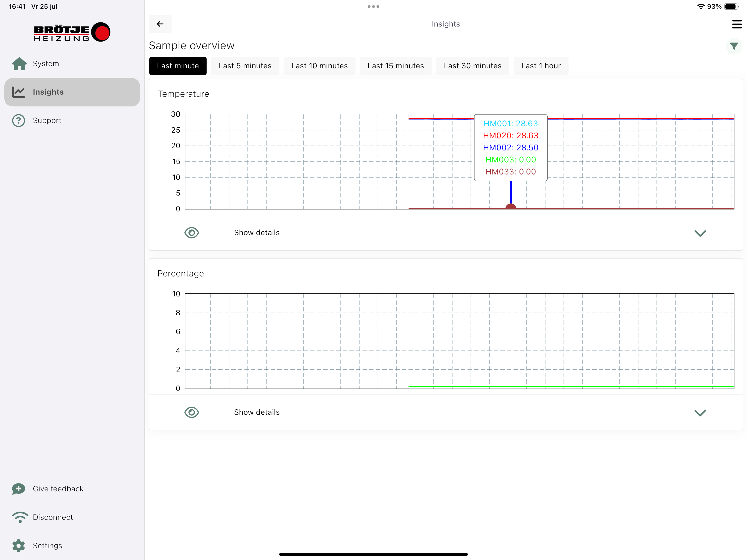Click the HM001: 28.63 tooltip value
The height and width of the screenshot is (560, 747).
point(510,124)
